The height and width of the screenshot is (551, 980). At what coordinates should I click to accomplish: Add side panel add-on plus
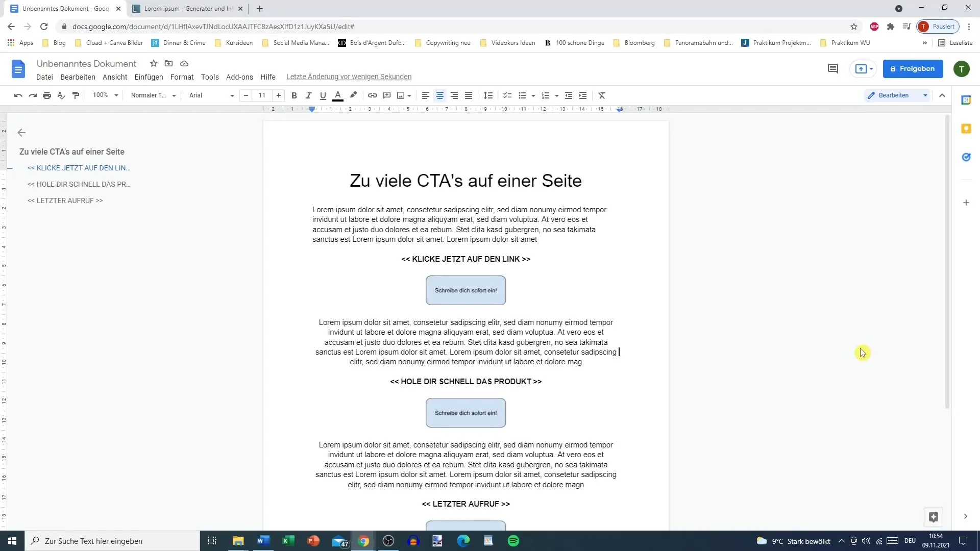(x=966, y=203)
